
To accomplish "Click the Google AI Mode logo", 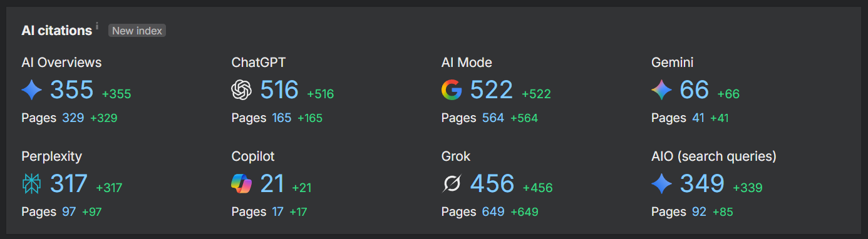I will [452, 91].
